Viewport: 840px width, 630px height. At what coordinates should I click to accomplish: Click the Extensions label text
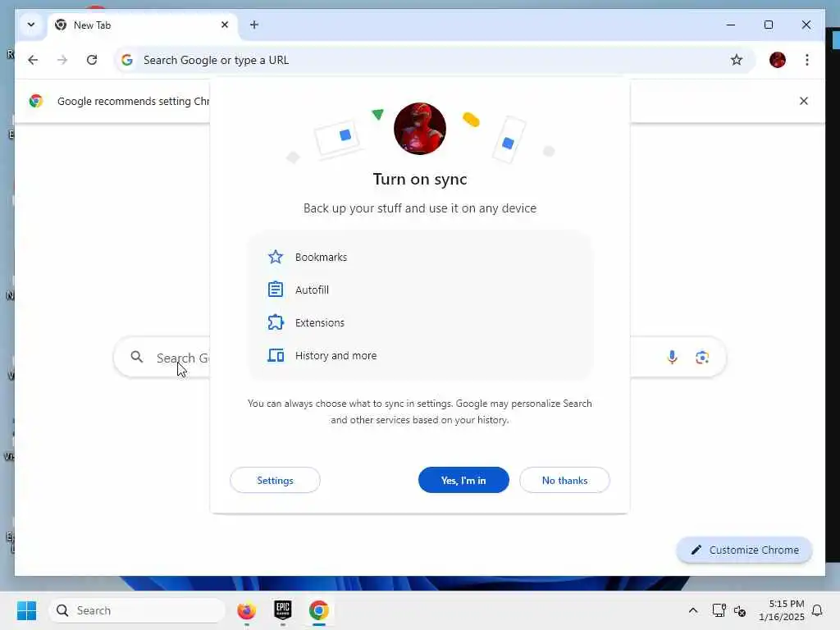click(x=320, y=322)
